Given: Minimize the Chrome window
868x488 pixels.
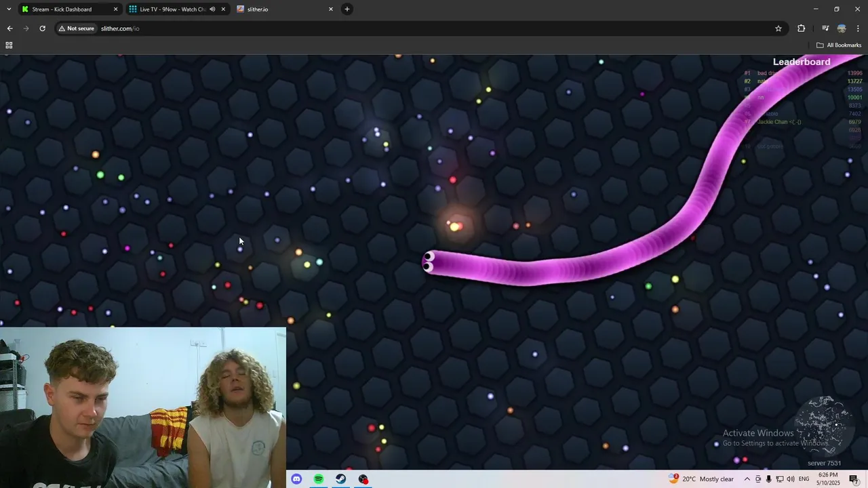Looking at the screenshot, I should 816,9.
